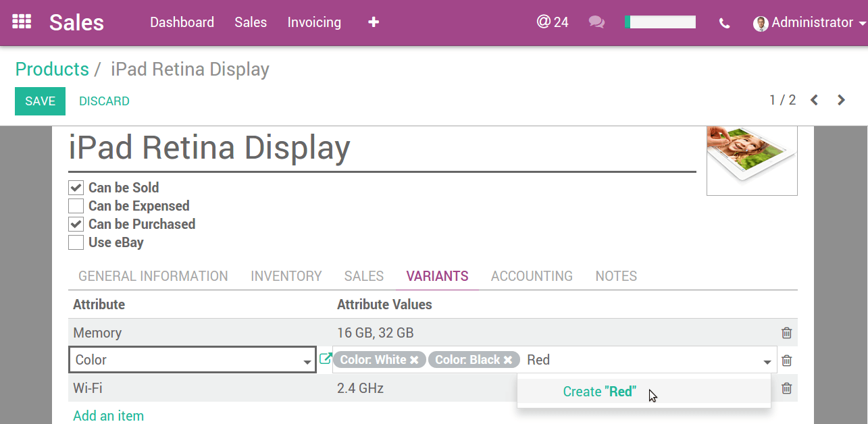Click the SAVE button

40,101
